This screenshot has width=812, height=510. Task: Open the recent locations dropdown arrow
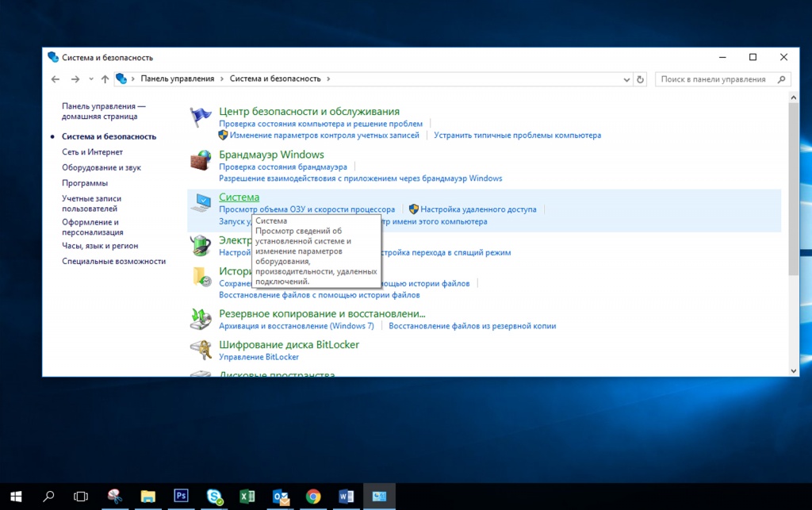point(91,79)
